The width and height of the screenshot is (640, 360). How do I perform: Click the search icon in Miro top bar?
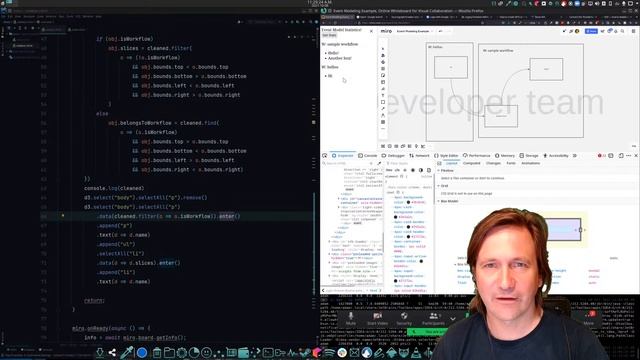[x=622, y=31]
